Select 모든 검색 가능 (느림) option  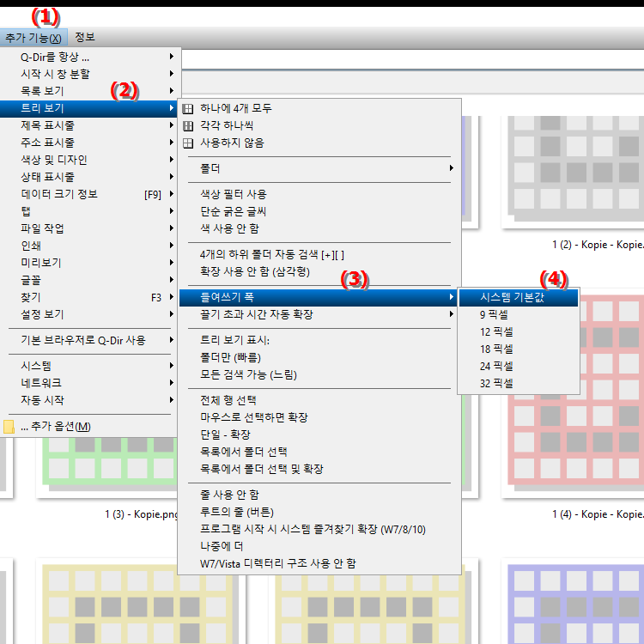click(319, 374)
